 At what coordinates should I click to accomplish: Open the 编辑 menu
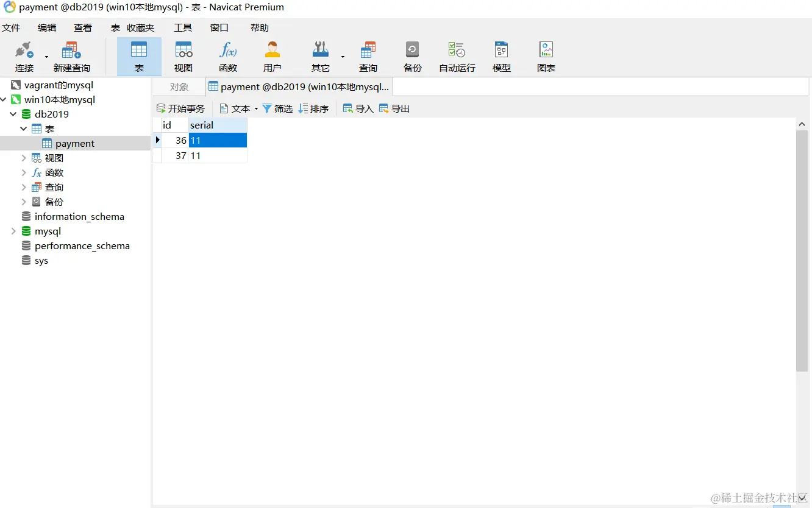47,27
